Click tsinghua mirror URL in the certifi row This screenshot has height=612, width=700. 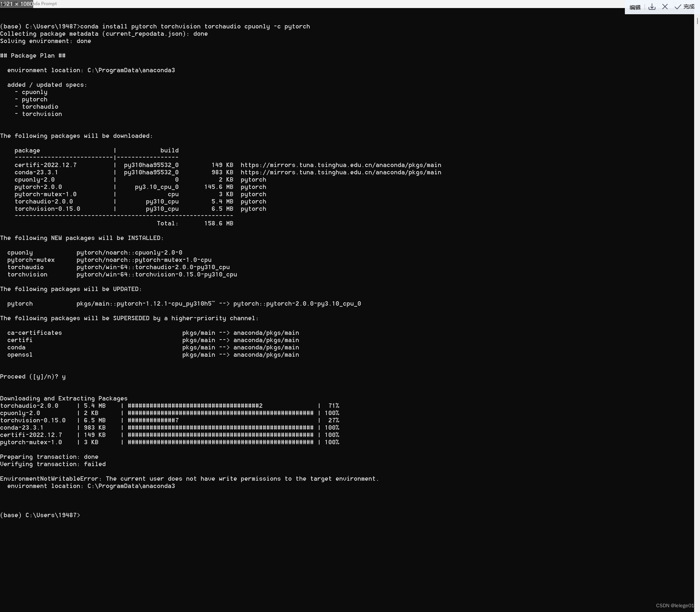pos(341,165)
